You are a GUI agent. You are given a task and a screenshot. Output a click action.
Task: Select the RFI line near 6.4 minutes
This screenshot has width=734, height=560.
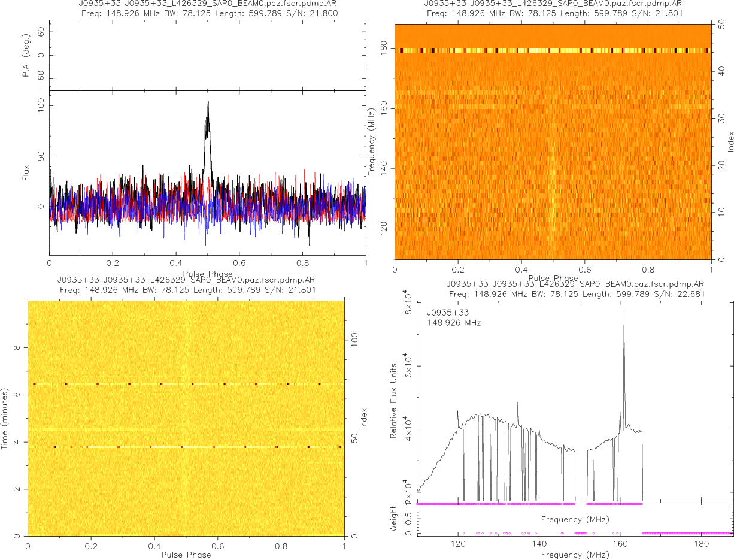[x=186, y=384]
